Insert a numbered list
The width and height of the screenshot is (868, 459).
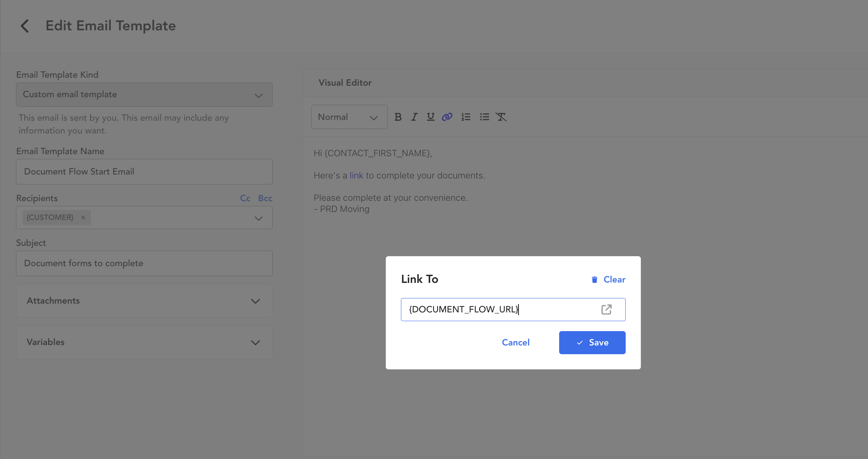pyautogui.click(x=466, y=117)
